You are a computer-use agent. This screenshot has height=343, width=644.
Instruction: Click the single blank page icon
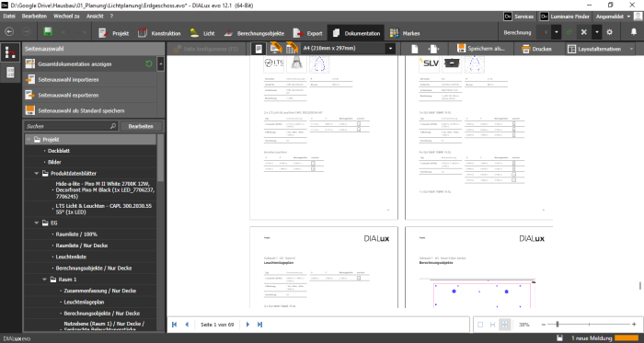(414, 49)
